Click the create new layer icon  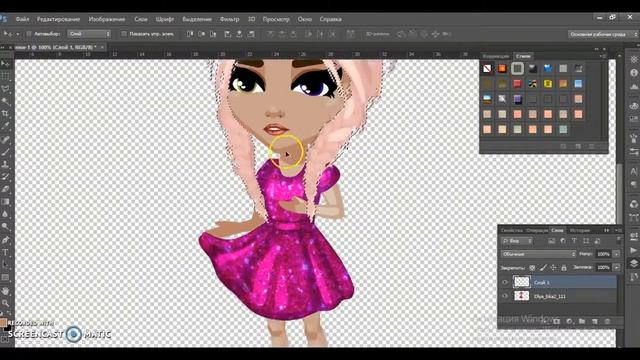(x=595, y=322)
